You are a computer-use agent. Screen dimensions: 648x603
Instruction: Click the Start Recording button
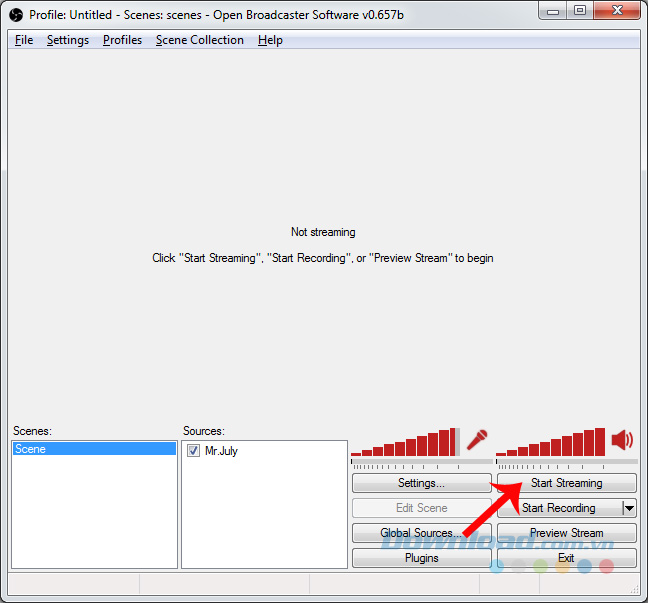point(560,508)
